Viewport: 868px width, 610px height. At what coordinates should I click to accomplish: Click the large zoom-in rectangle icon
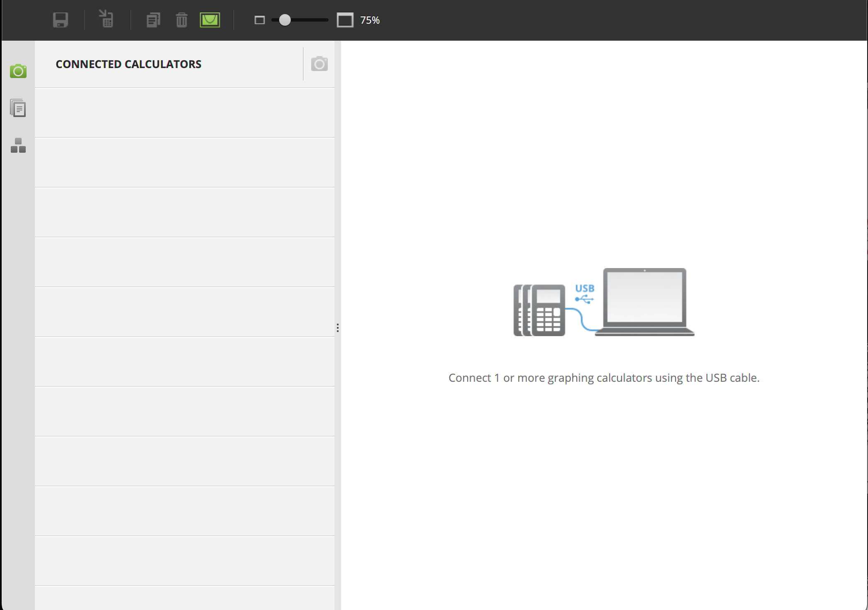click(345, 20)
